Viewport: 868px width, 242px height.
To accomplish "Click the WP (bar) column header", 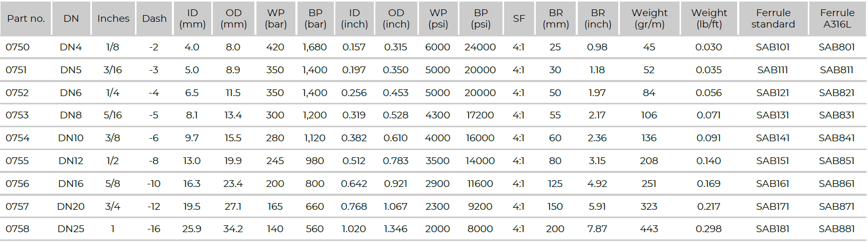I will pos(276,19).
